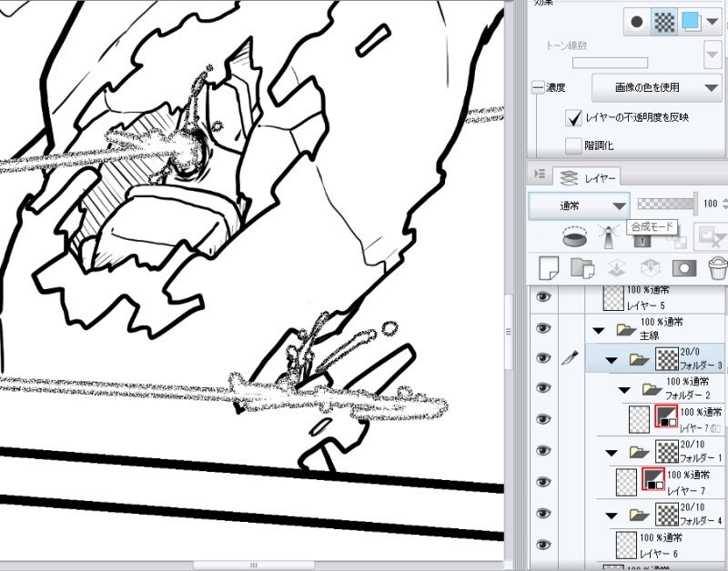Open the layer color dropdown arrow
This screenshot has width=728, height=571.
click(x=713, y=22)
